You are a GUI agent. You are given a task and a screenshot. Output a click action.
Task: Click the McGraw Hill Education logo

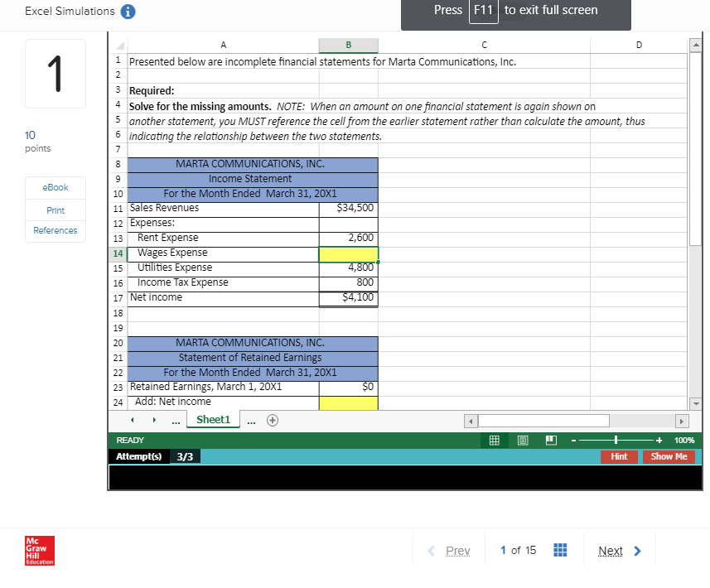[40, 551]
